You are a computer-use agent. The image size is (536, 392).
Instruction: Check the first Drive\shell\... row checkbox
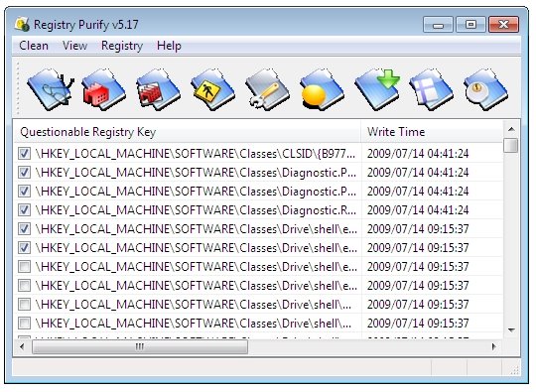coord(24,304)
